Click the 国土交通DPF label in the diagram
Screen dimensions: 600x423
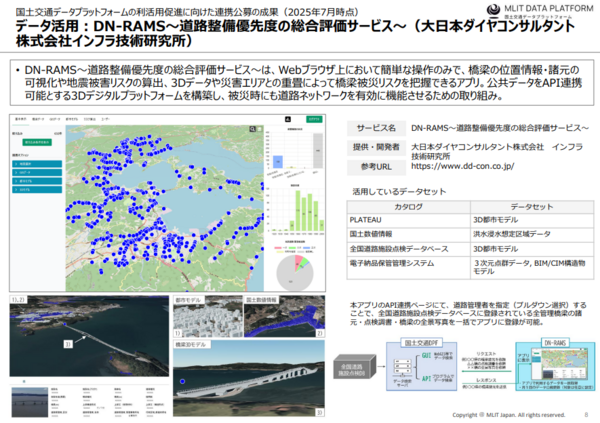[421, 343]
